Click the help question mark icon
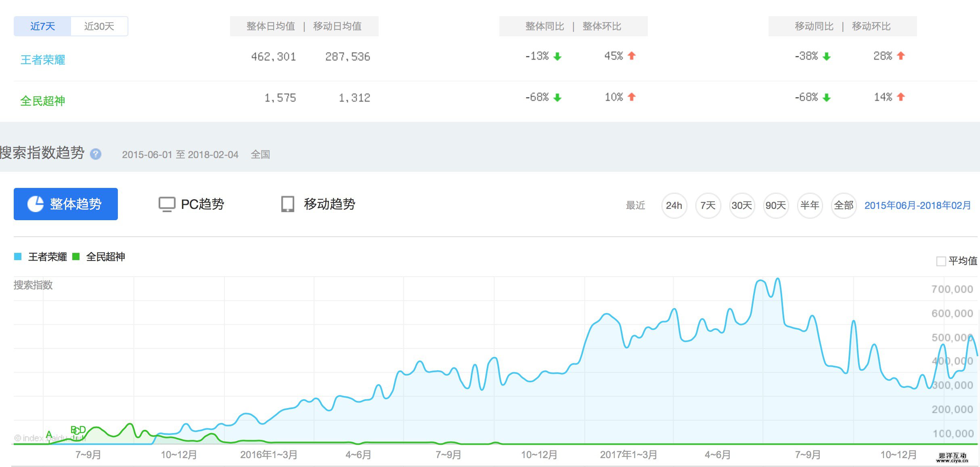980x467 pixels. [x=96, y=154]
